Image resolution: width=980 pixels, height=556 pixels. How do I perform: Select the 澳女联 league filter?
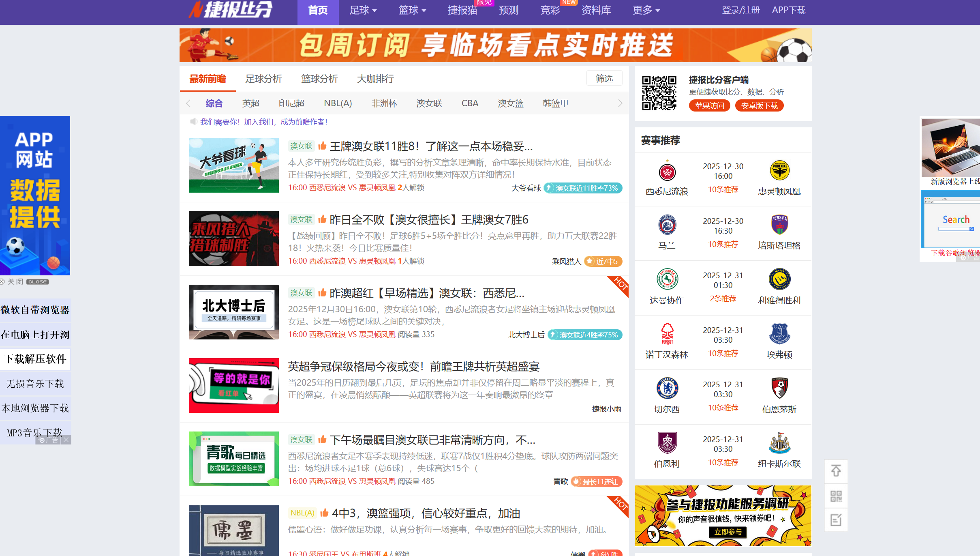[429, 103]
